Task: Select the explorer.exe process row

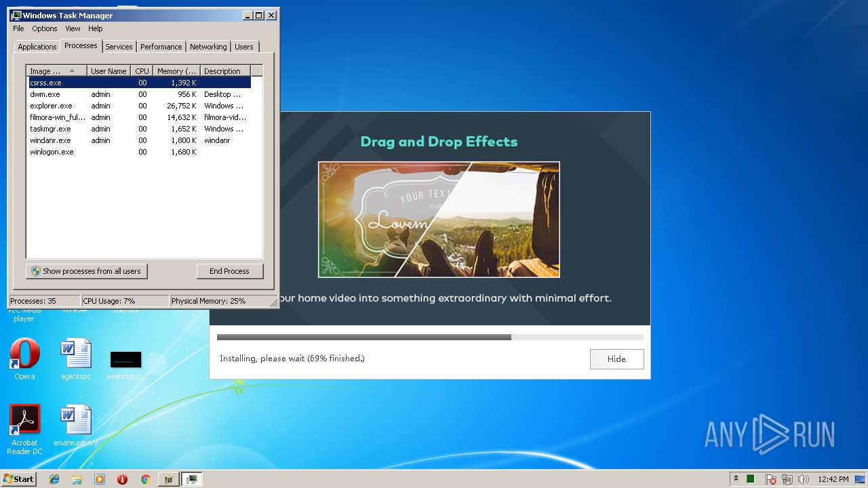Action: pyautogui.click(x=139, y=106)
